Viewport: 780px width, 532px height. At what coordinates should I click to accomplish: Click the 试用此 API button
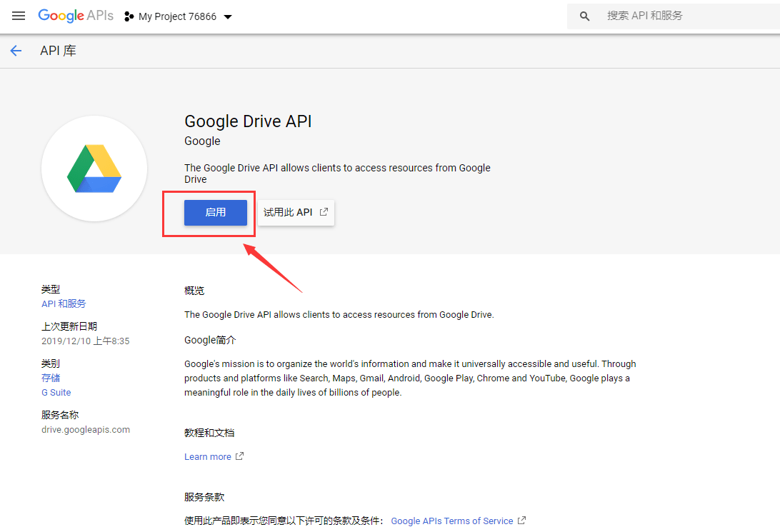coord(296,212)
